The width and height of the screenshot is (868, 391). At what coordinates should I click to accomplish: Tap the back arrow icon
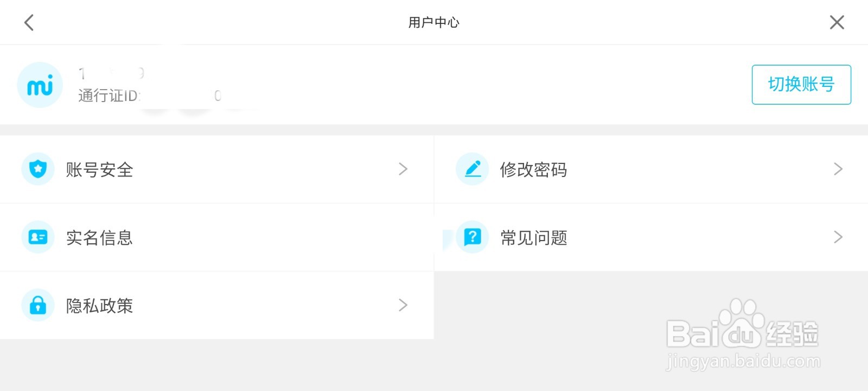click(29, 22)
